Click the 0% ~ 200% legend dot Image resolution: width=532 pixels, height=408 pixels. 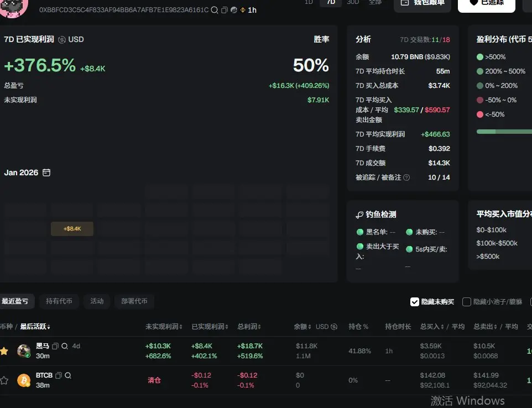pyautogui.click(x=480, y=86)
